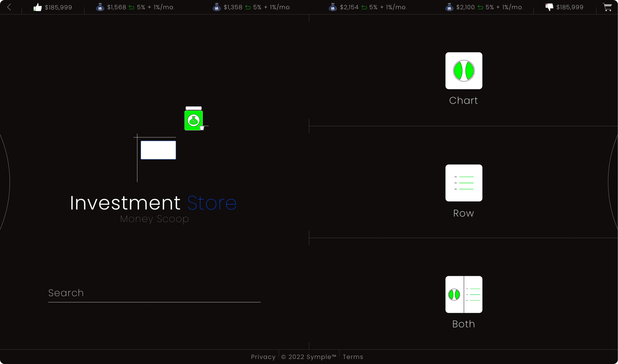This screenshot has width=618, height=364.
Task: Click the thumbs down icon
Action: tap(549, 7)
